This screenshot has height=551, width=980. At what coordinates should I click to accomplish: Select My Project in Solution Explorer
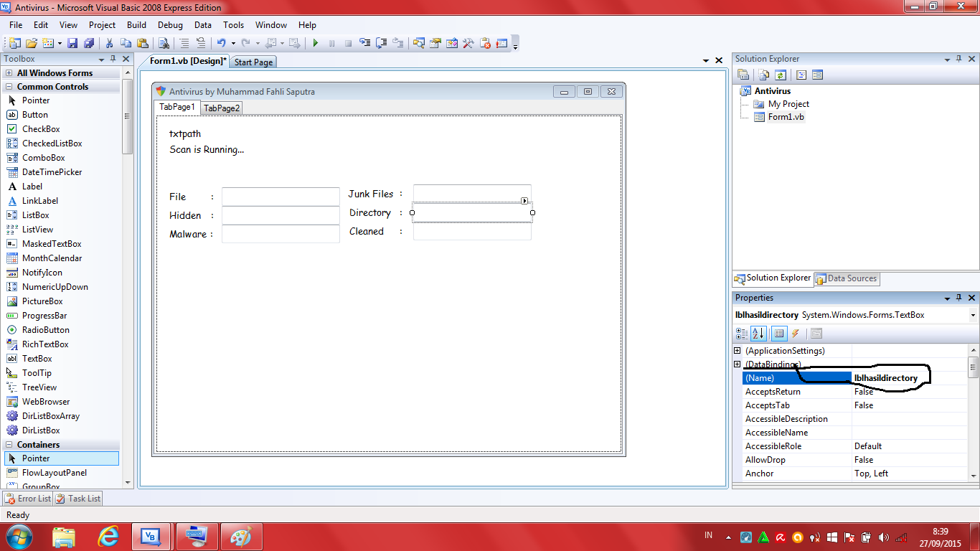[788, 104]
